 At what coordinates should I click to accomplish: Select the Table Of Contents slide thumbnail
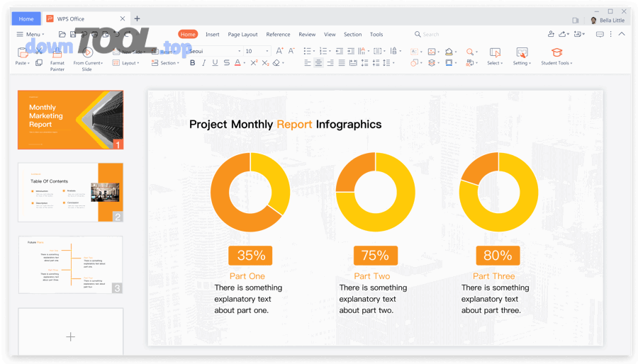(x=70, y=193)
